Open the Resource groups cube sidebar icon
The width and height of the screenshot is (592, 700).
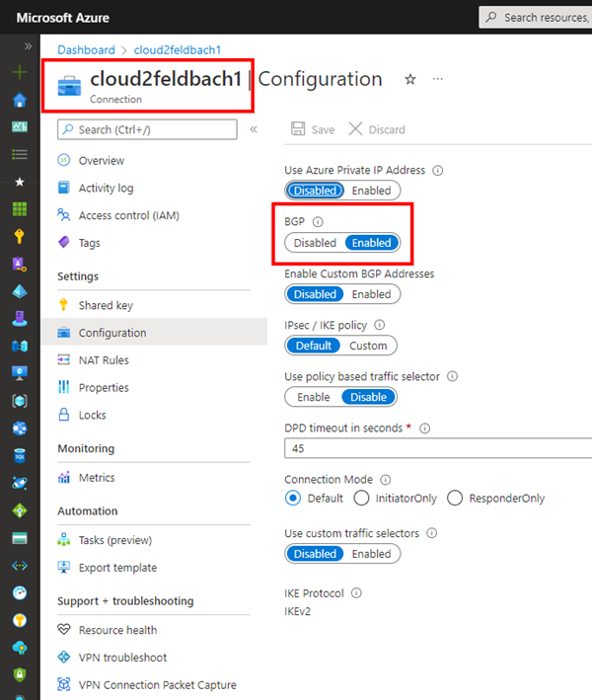[20, 401]
